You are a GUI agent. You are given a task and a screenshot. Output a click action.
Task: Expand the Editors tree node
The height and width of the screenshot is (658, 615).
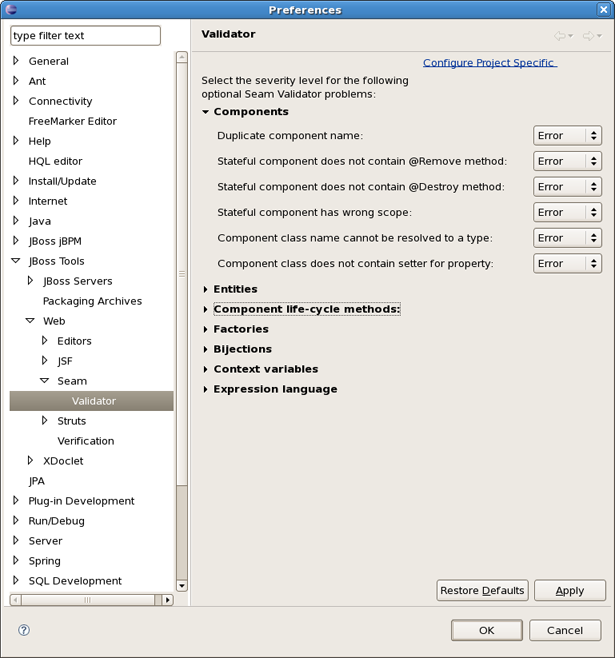[x=44, y=340]
